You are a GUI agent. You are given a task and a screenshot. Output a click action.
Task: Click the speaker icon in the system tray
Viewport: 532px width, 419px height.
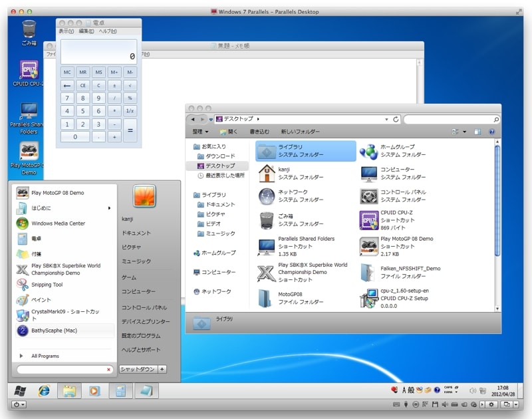[x=473, y=391]
